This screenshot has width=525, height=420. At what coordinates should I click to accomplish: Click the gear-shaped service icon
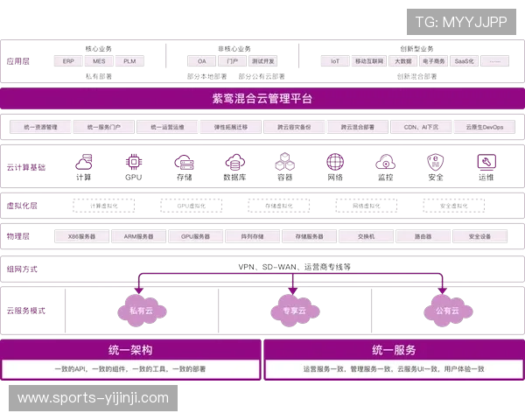[135, 163]
